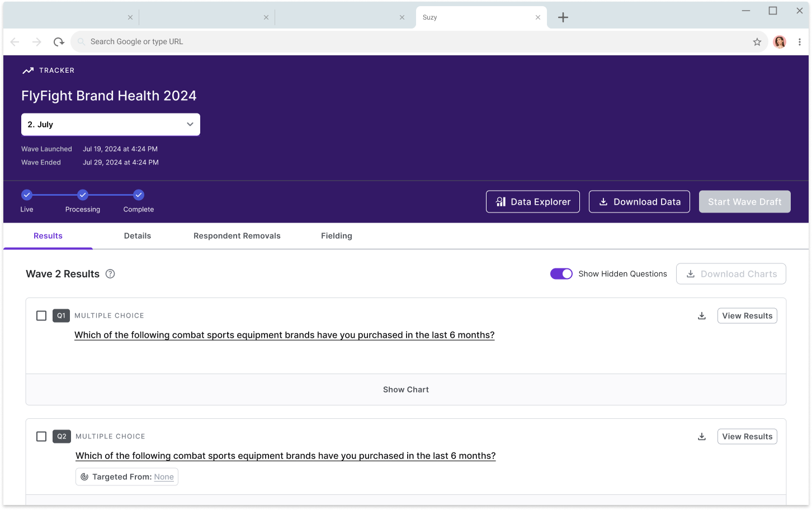812x510 pixels.
Task: View Results for Q1
Action: click(x=747, y=316)
